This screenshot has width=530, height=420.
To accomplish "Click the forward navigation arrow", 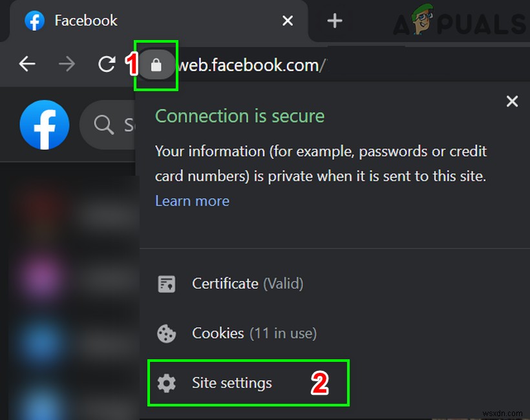I will pos(67,64).
